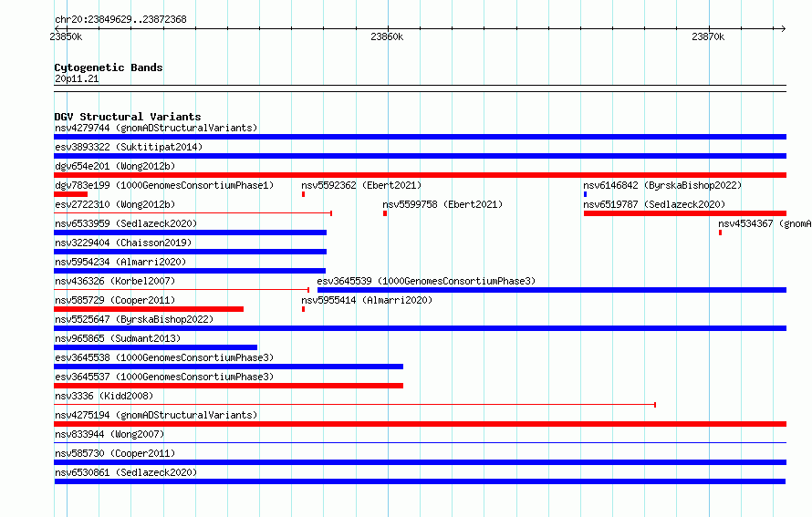Open nsv5599758 Ebert2021 label
Viewport: 812px width, 517px height.
click(442, 204)
